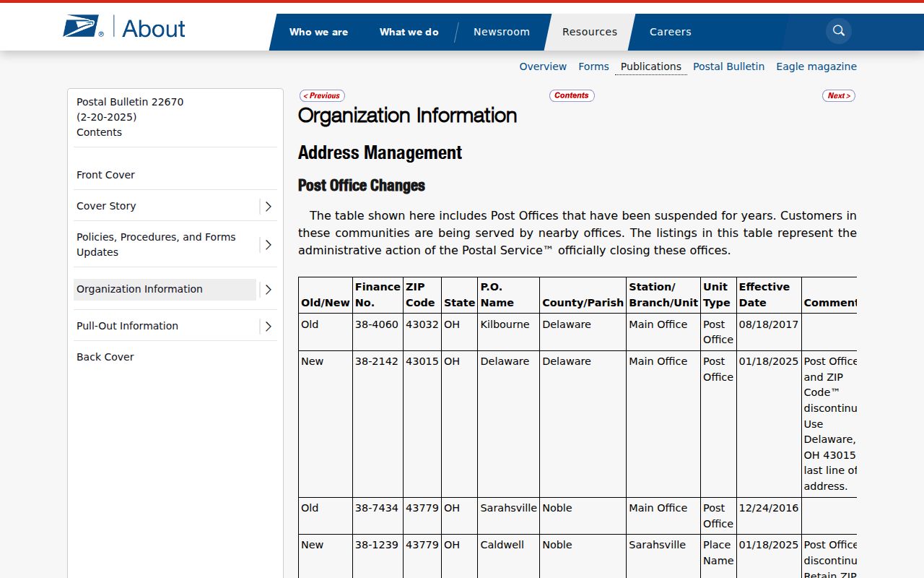Click the Address Management heading
Viewport: 924px width, 578px height.
380,152
